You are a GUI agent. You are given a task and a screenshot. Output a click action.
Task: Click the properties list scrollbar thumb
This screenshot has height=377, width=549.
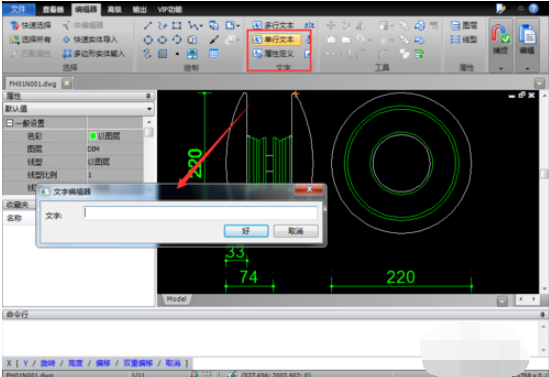pyautogui.click(x=149, y=133)
